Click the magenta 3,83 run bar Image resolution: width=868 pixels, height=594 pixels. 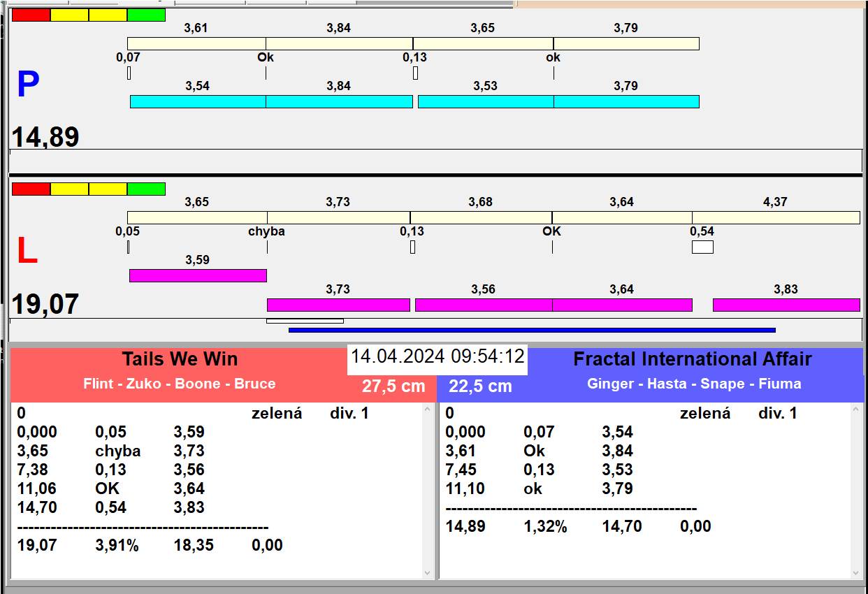786,305
